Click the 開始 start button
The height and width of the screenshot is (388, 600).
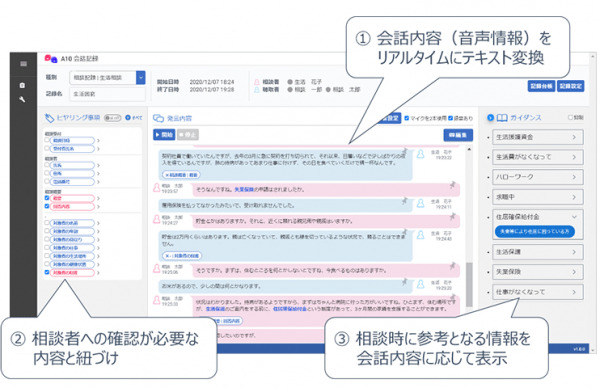coord(164,135)
